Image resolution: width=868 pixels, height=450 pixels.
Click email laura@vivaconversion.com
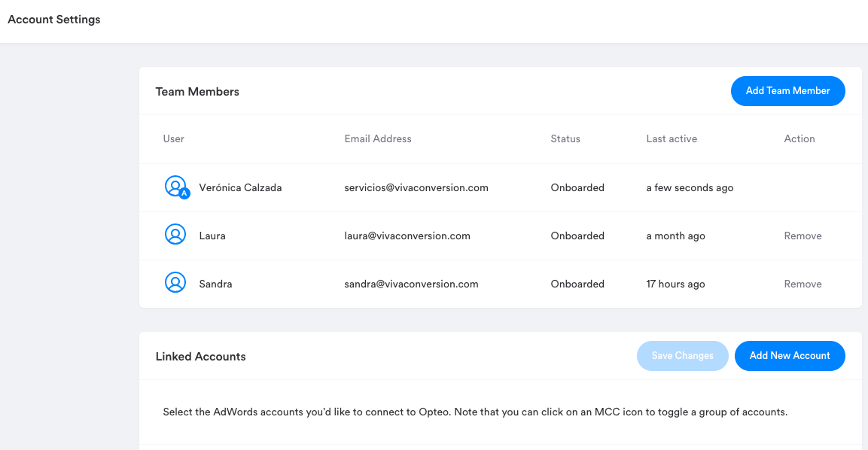point(407,236)
